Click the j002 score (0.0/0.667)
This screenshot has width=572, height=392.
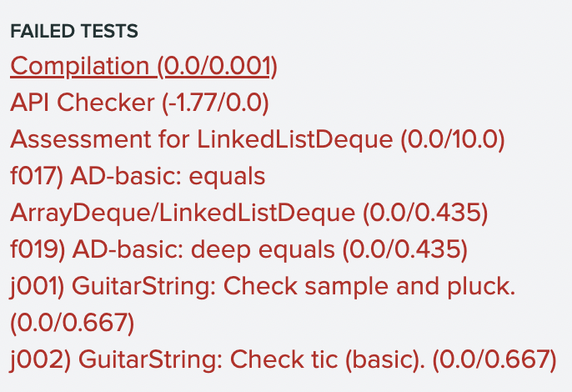click(x=493, y=360)
